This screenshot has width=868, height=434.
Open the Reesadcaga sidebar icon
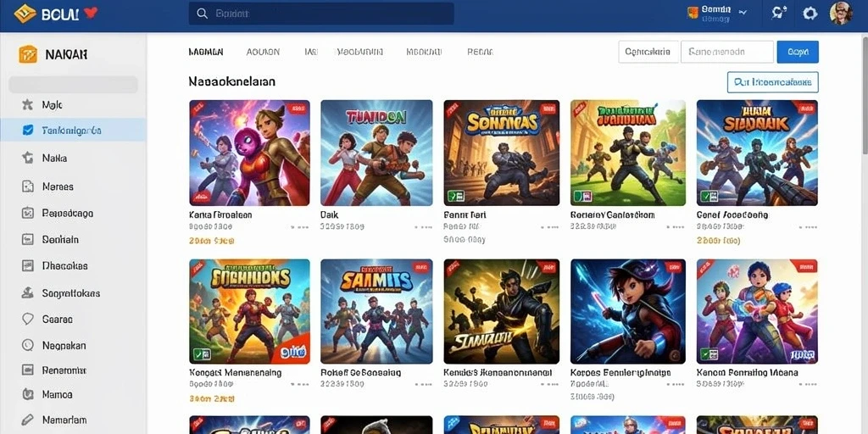[28, 213]
